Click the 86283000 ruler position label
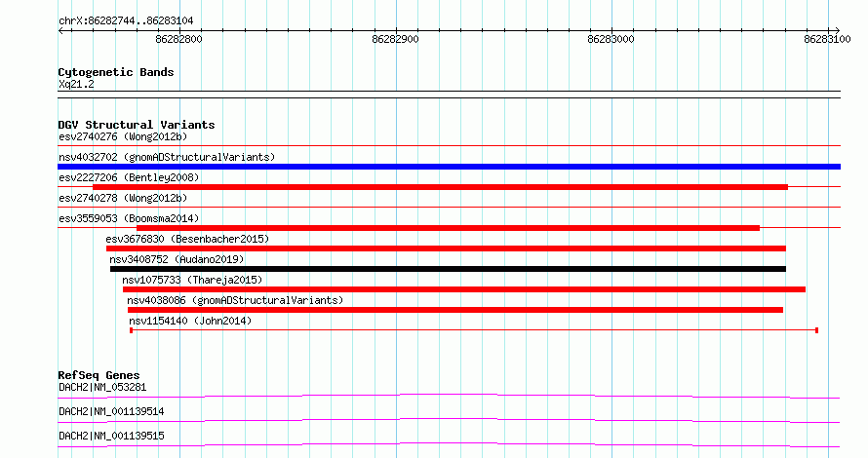The width and height of the screenshot is (868, 458). click(x=612, y=39)
